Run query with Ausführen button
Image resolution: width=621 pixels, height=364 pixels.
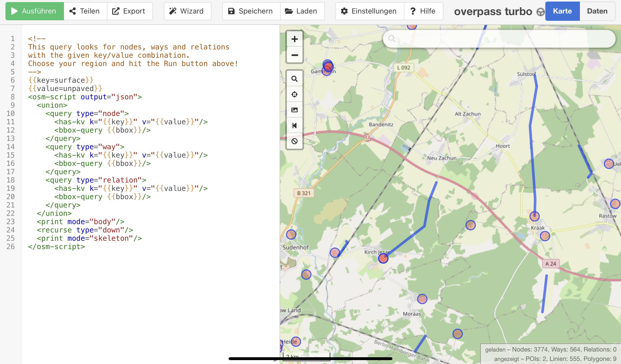point(35,11)
